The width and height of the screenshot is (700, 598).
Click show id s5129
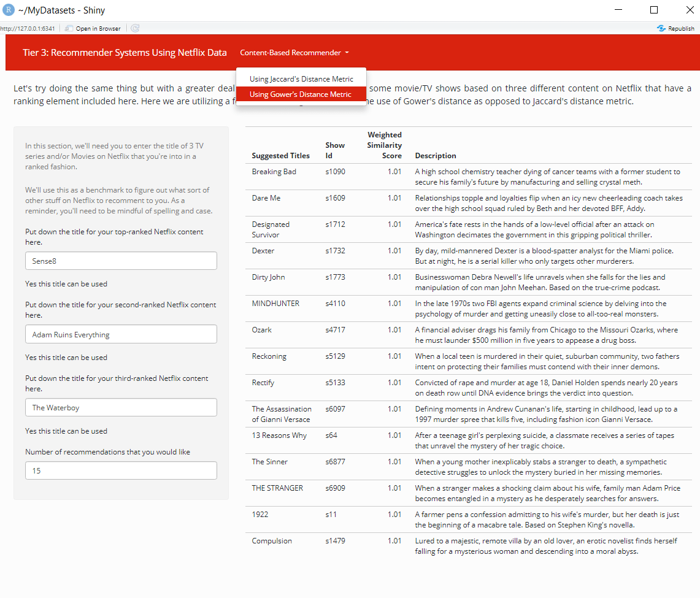pos(335,356)
